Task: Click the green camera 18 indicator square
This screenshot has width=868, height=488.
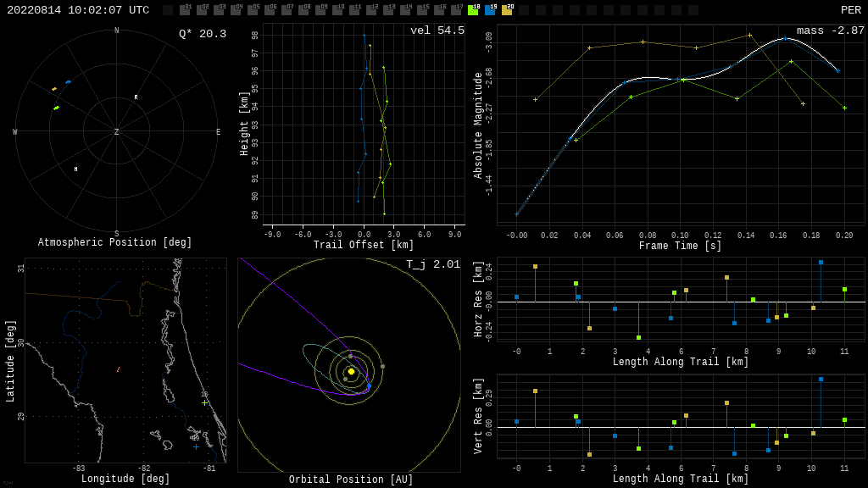Action: coord(473,10)
